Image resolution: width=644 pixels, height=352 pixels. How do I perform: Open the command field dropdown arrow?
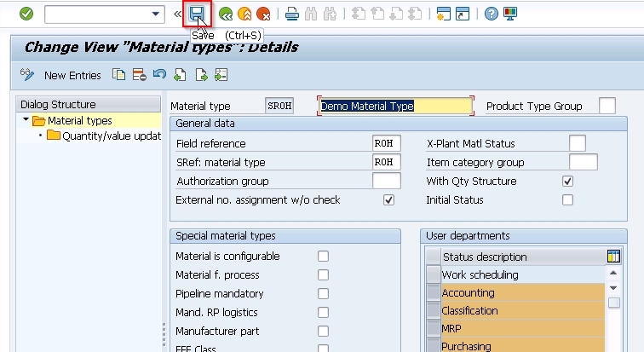tap(155, 14)
